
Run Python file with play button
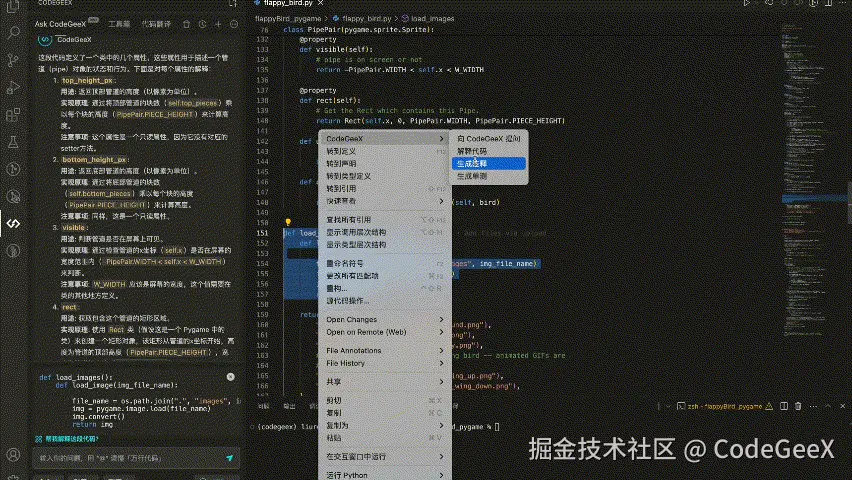coord(747,3)
